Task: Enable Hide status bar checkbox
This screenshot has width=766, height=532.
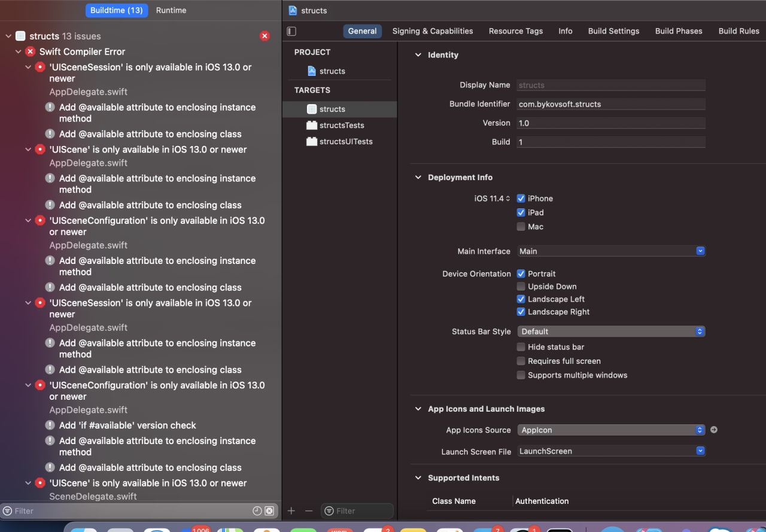Action: (521, 346)
